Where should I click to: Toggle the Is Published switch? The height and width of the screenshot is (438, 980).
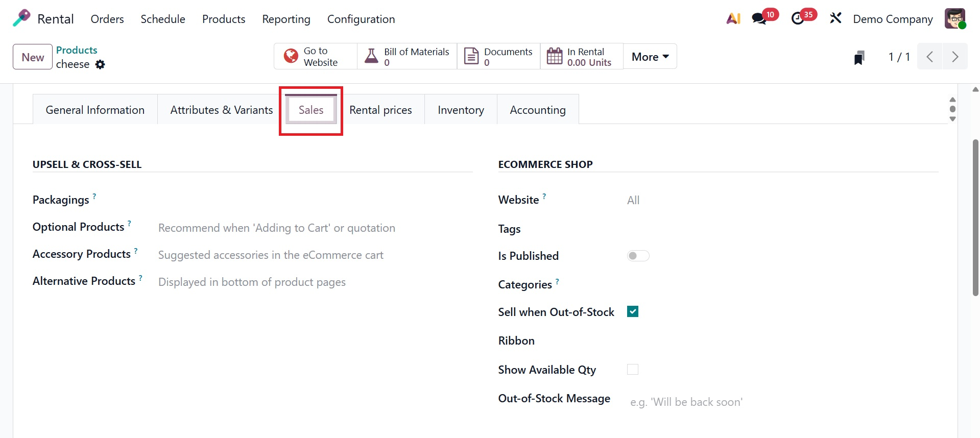point(638,256)
